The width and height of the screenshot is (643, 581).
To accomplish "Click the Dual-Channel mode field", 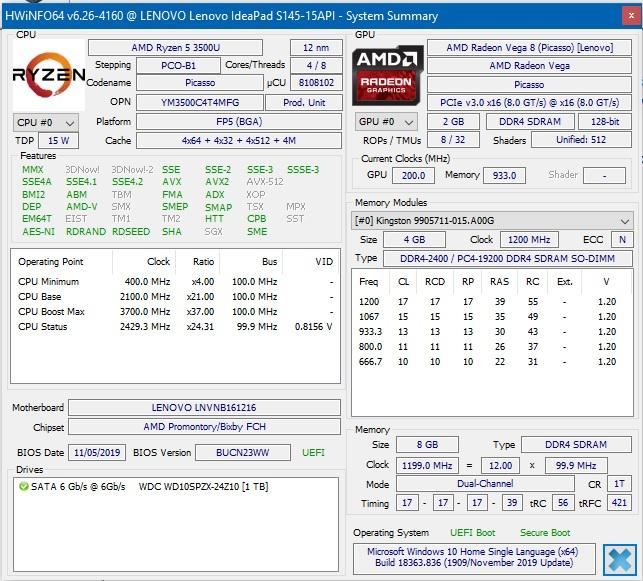I will (485, 484).
